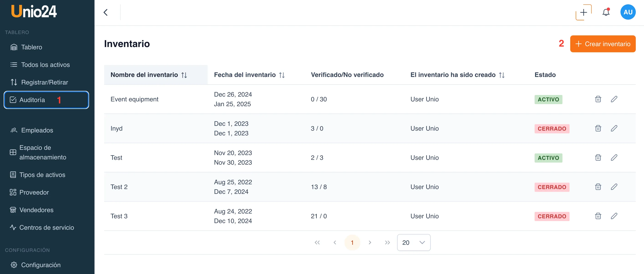Edit the Test 3 inventory entry
This screenshot has width=644, height=274.
click(614, 216)
